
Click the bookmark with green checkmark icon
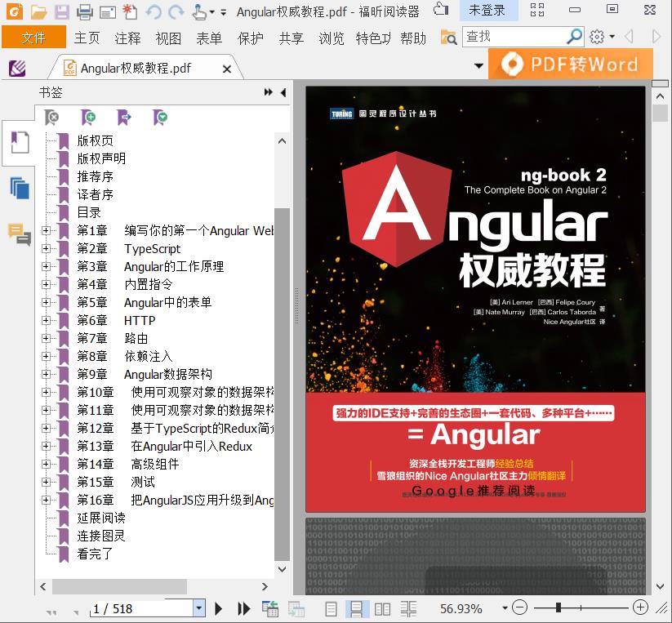tap(160, 117)
